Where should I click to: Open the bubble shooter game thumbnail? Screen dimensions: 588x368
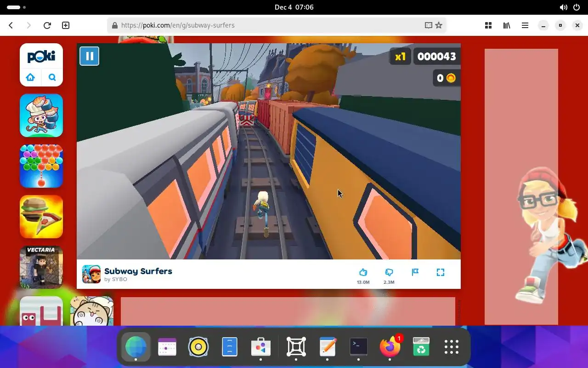coord(41,166)
